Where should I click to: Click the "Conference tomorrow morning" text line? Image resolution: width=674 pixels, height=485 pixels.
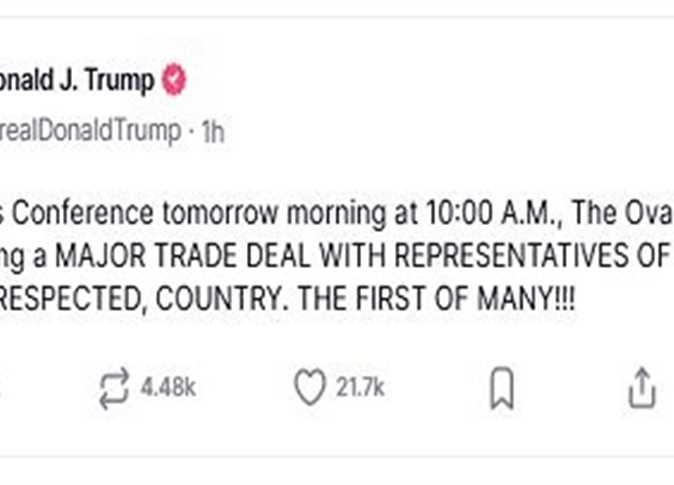(150, 214)
